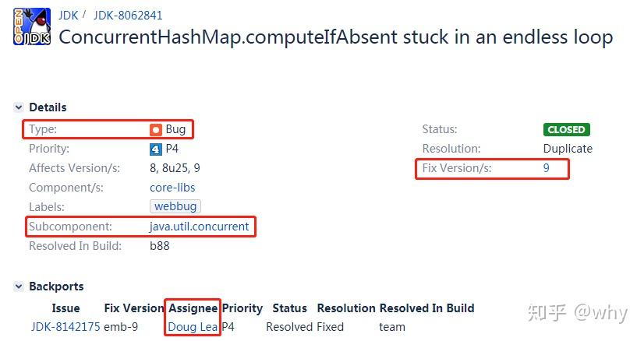Click the Priority column header in Backports

point(242,308)
